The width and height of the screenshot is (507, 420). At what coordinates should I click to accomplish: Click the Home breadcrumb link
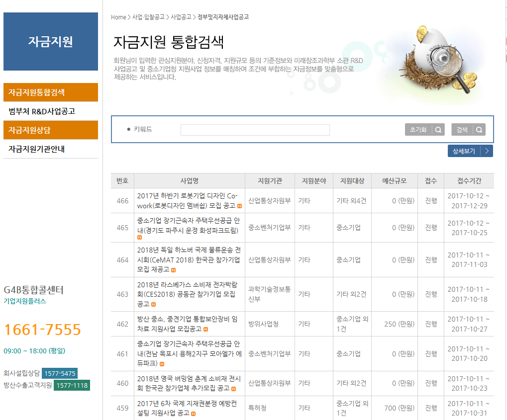coord(118,17)
